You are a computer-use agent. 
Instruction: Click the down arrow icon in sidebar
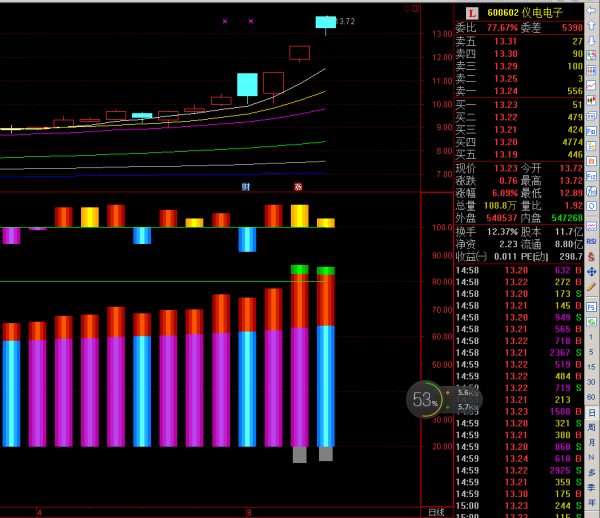coord(592,43)
